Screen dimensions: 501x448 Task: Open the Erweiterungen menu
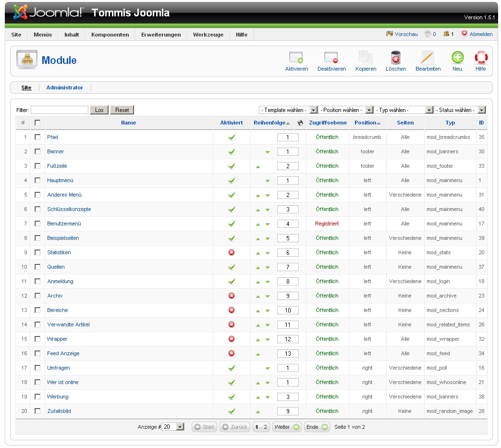[161, 35]
